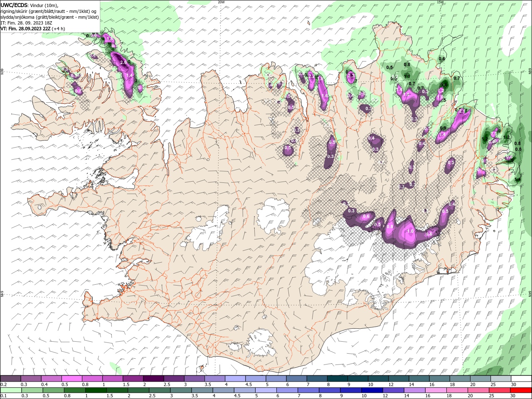Pick the darkest purple snow swatch starting at 2

(x=153, y=379)
